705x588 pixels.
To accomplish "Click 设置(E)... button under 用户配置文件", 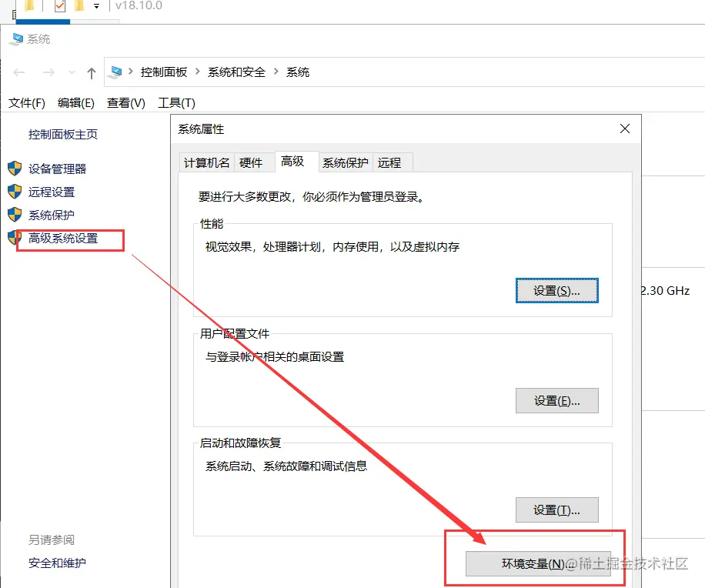I will [556, 400].
